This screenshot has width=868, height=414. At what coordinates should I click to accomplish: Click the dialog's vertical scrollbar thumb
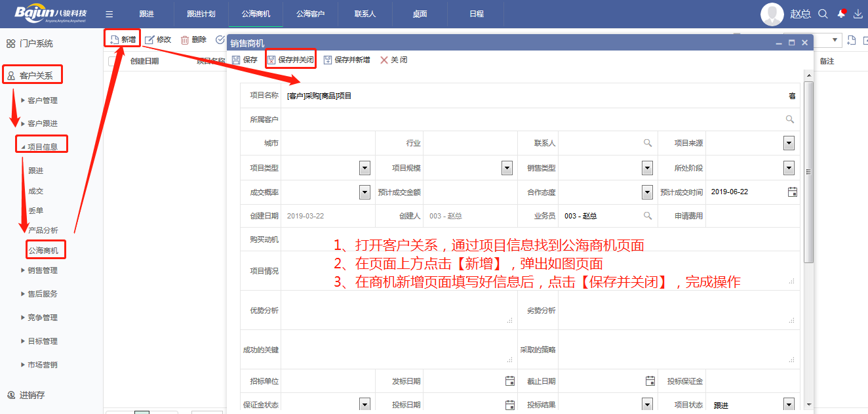[x=808, y=172]
